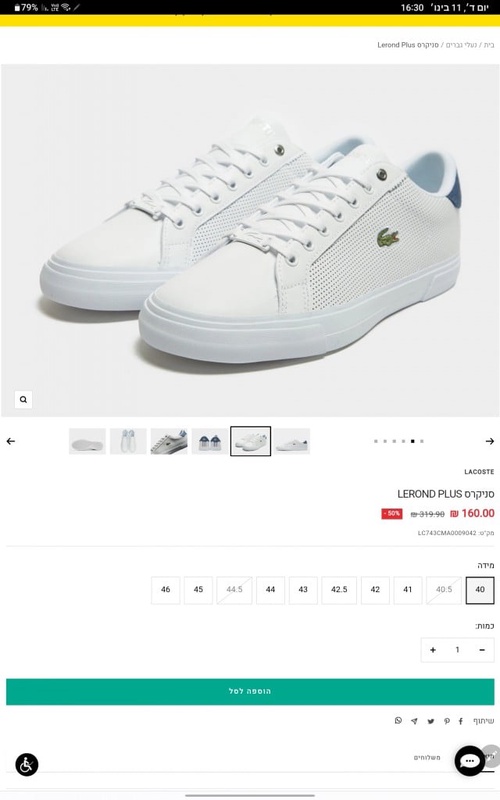The width and height of the screenshot is (500, 800).
Task: Open men's shoes breadcrumb link
Action: [461, 45]
